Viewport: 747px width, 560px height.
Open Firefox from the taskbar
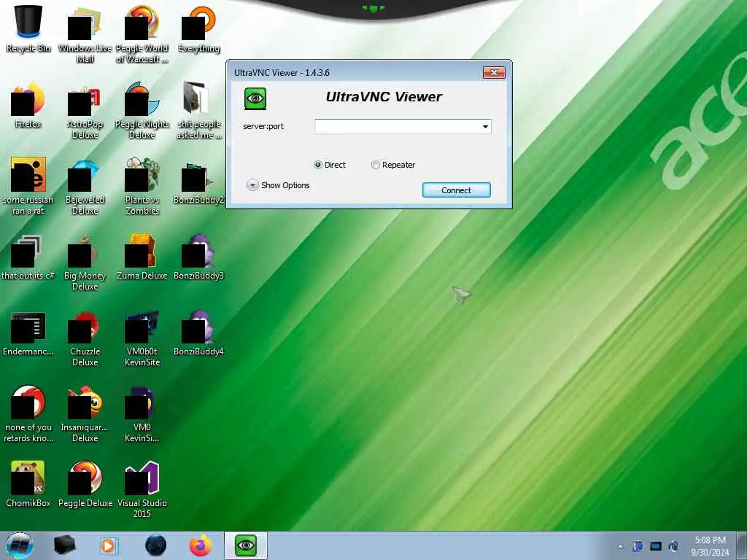point(201,545)
